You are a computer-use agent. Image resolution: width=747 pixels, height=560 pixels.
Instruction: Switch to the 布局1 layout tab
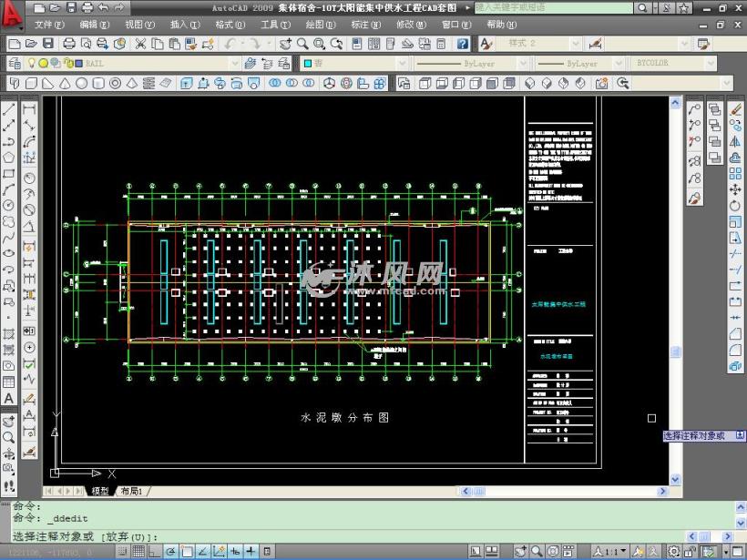[132, 491]
